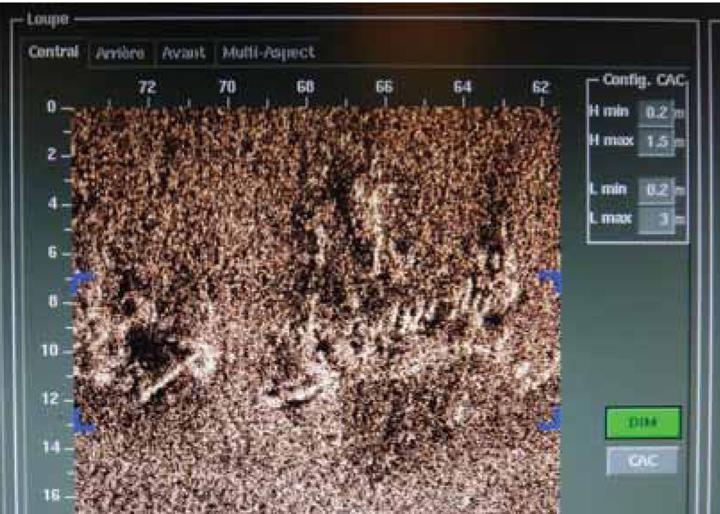Click the 68 mark on horizontal axis
Viewport: 720px width, 514px height.
[x=305, y=87]
